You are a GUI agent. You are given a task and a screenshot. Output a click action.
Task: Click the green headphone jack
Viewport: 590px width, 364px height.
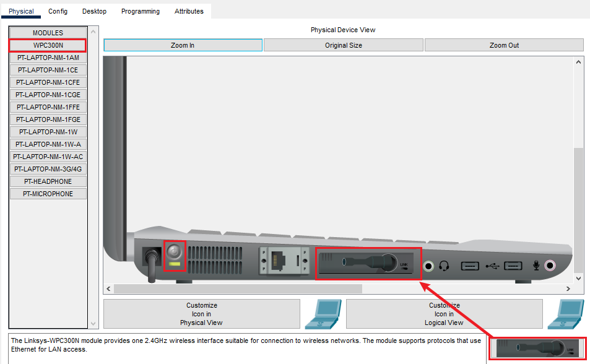coord(428,266)
